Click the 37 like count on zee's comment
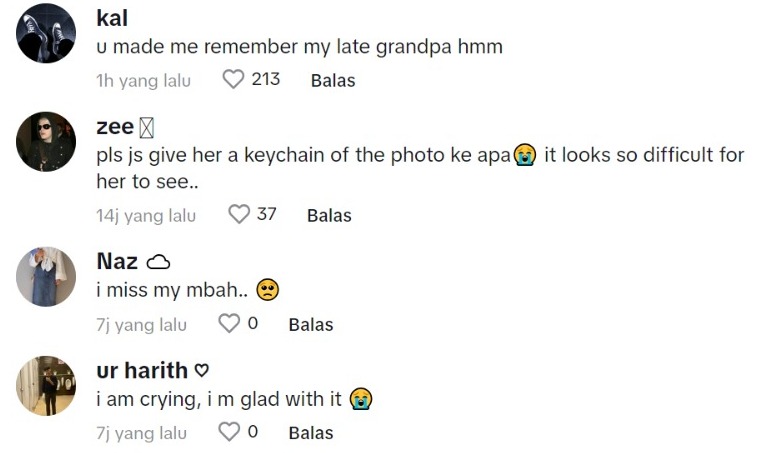 click(267, 214)
